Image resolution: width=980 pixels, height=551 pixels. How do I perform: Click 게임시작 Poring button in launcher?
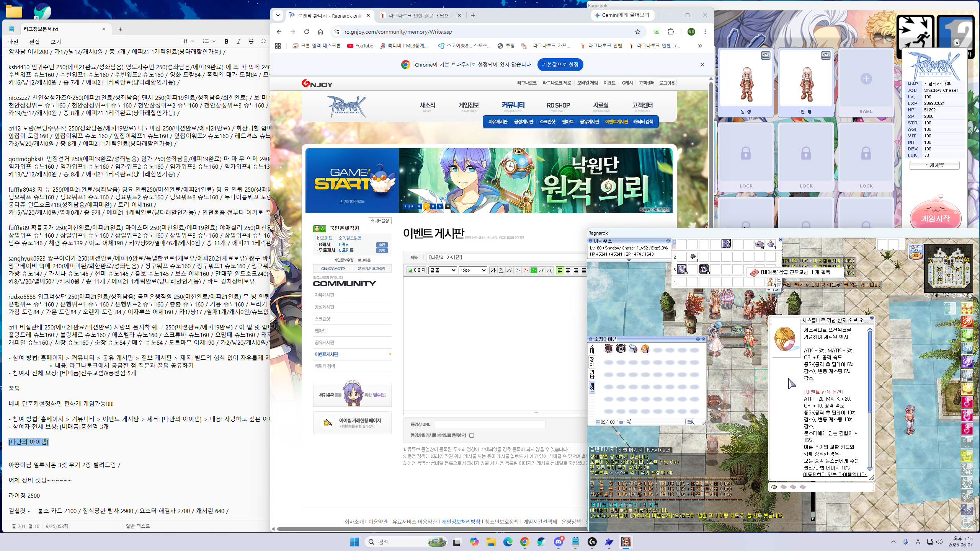point(935,214)
